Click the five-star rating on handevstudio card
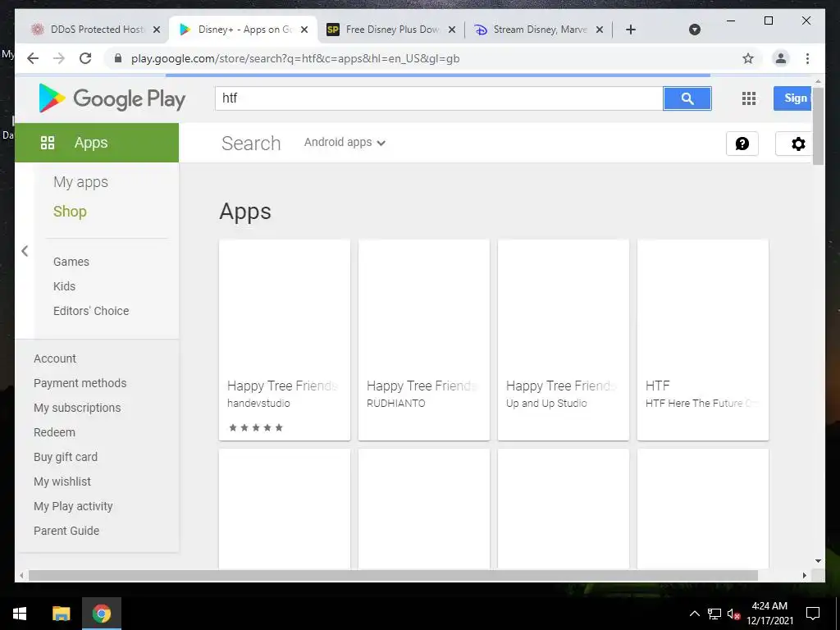Image resolution: width=840 pixels, height=630 pixels. click(256, 427)
